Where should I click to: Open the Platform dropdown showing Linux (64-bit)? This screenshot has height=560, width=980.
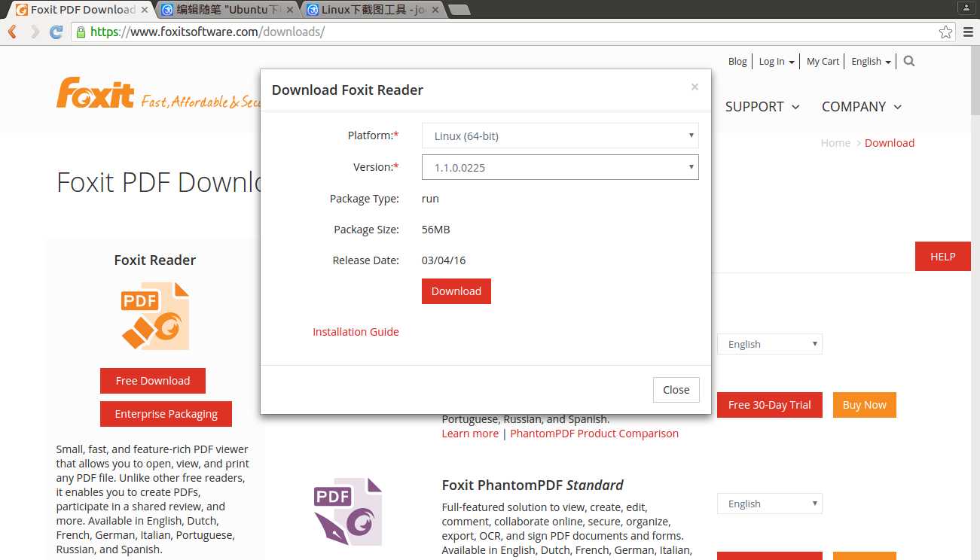(x=560, y=136)
